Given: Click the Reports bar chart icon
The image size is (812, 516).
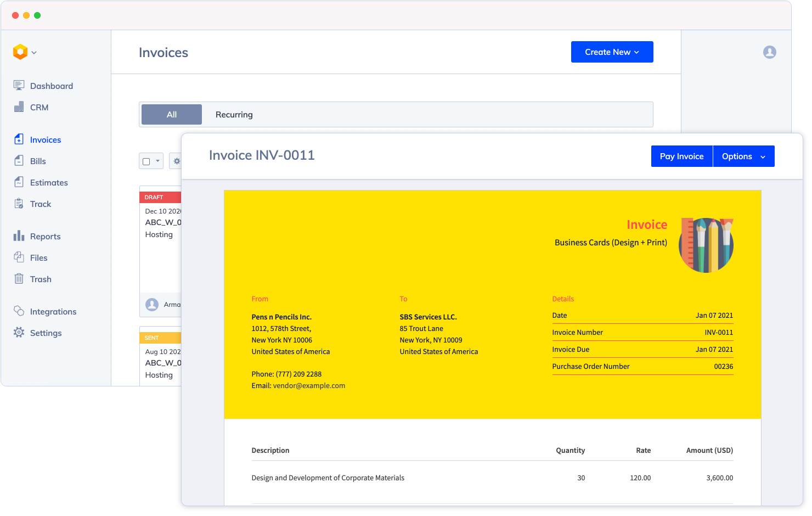Looking at the screenshot, I should (x=19, y=236).
